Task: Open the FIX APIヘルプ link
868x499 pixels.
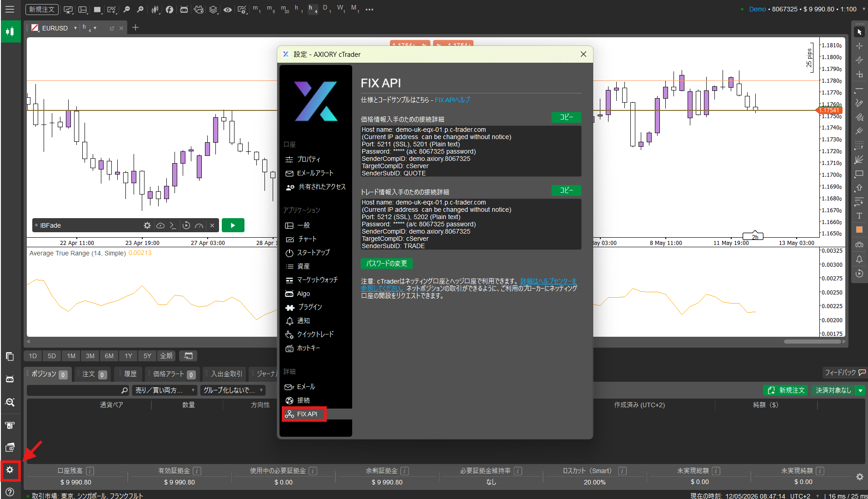Action: coord(452,100)
